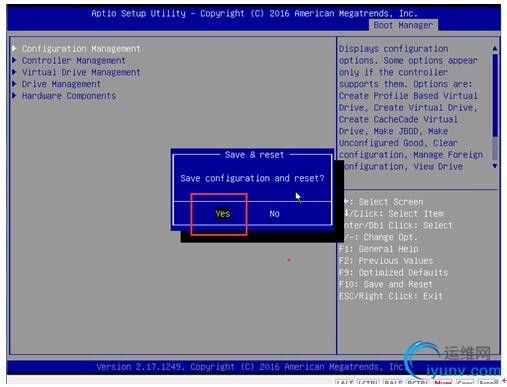
Task: Select the Boot Manager tab
Action: coord(403,25)
